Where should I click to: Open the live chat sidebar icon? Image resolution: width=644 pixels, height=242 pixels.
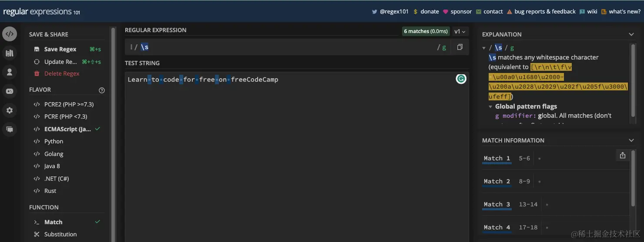[10, 129]
